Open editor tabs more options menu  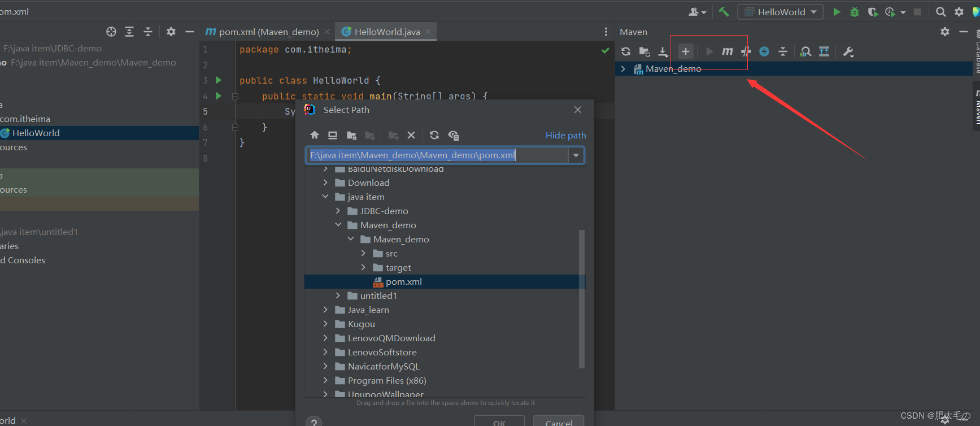click(606, 32)
